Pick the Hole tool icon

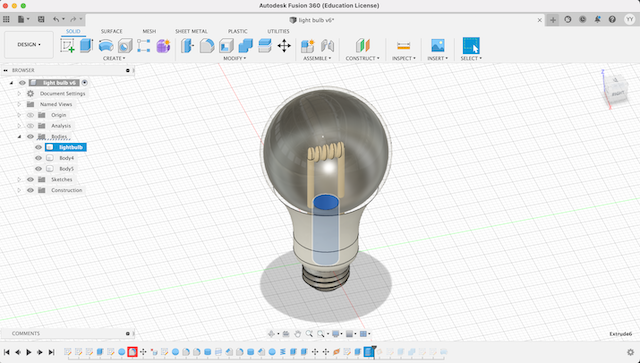click(125, 45)
